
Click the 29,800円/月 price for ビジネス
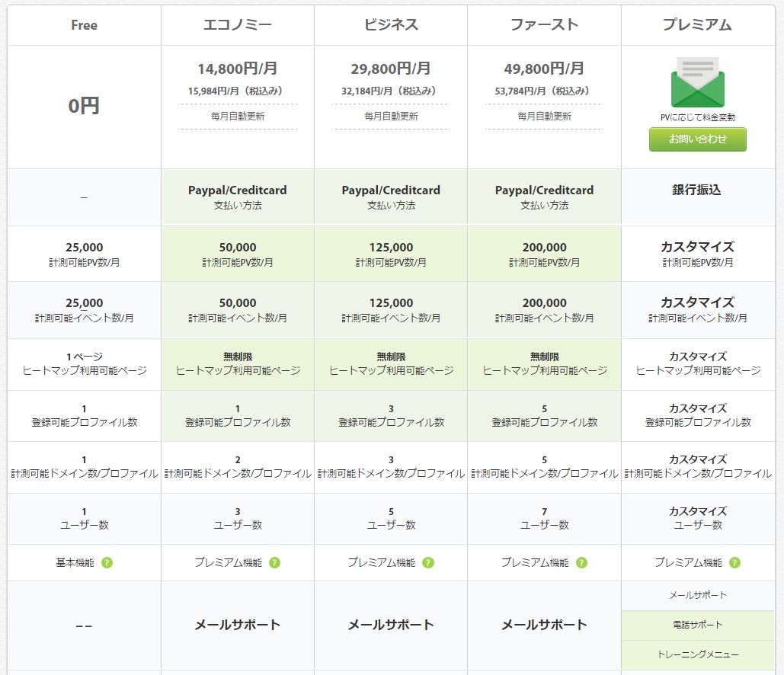pos(391,69)
